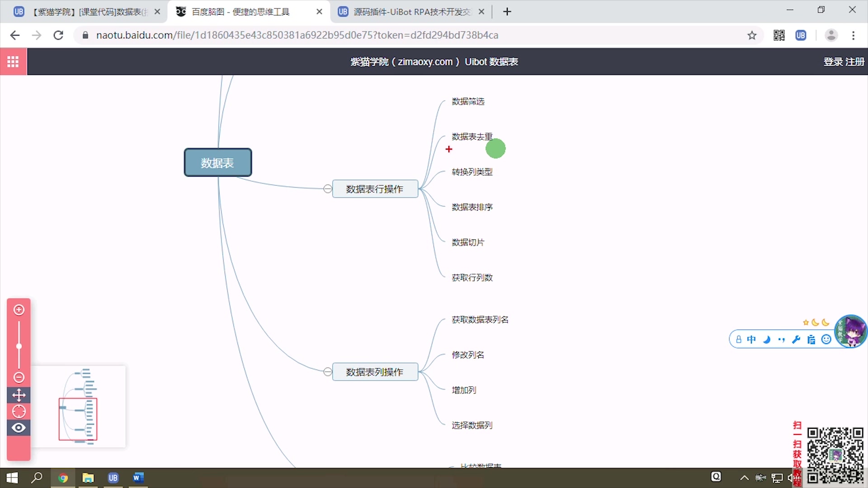Screen dimensions: 868x488
Task: Toggle the IME moon half-width icon
Action: (767, 340)
